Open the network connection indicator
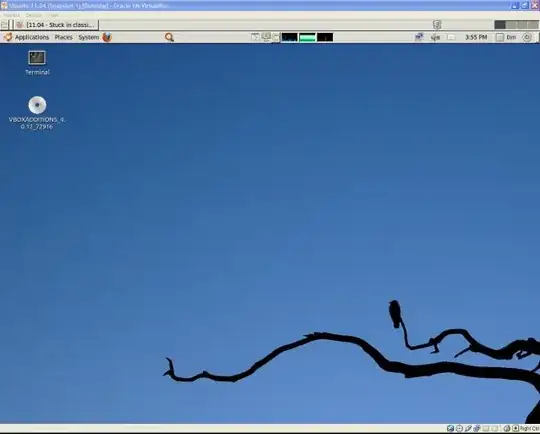 (419, 37)
